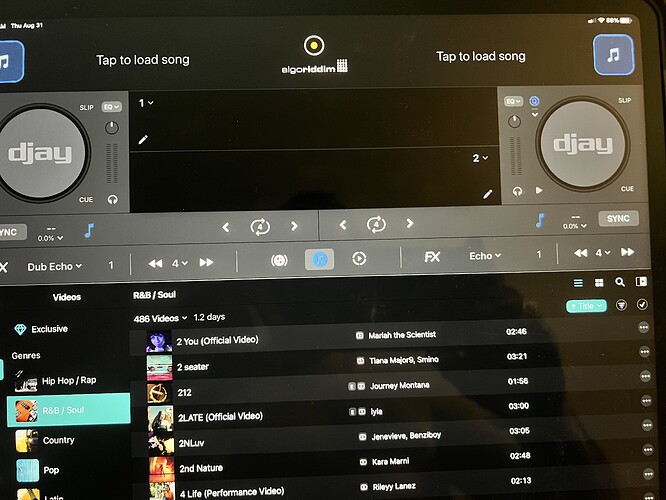Click the select checkmark circle icon
This screenshot has width=666, height=500.
point(642,304)
